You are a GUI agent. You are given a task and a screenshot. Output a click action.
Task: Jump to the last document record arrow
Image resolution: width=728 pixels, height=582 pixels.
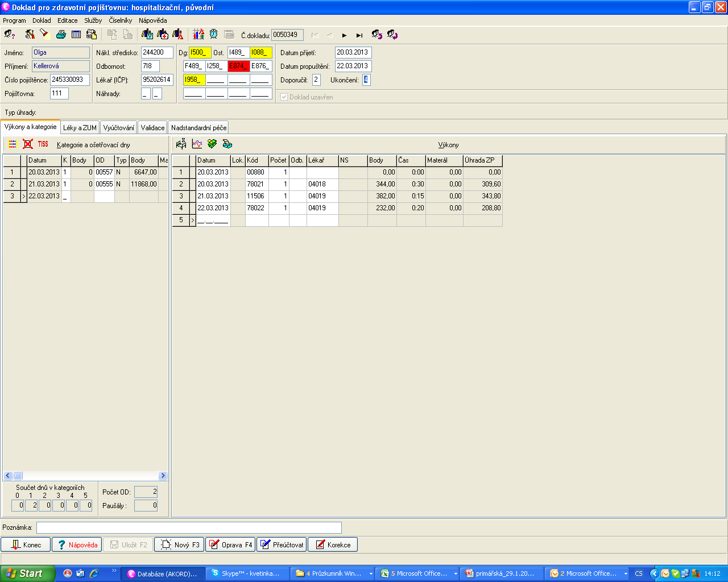tap(359, 35)
